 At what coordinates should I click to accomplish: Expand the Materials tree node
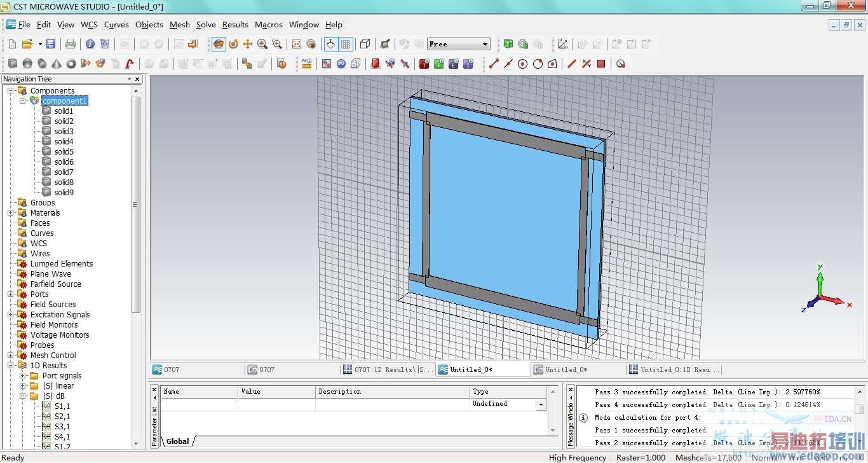point(11,212)
